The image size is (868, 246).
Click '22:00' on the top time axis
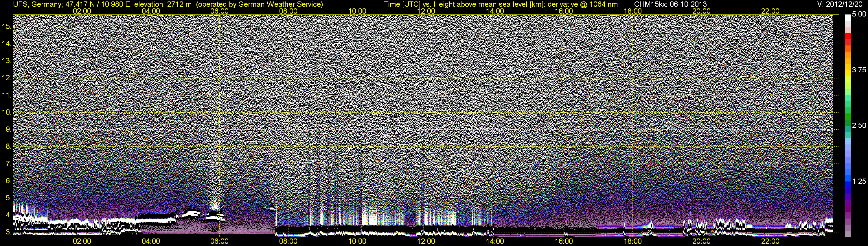(x=770, y=11)
